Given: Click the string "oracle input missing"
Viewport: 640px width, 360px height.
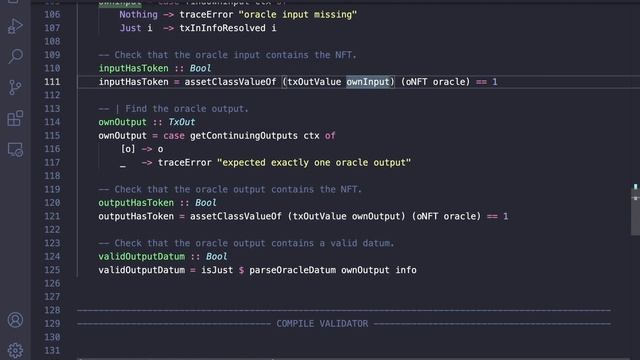Looking at the screenshot, I should click(x=298, y=15).
